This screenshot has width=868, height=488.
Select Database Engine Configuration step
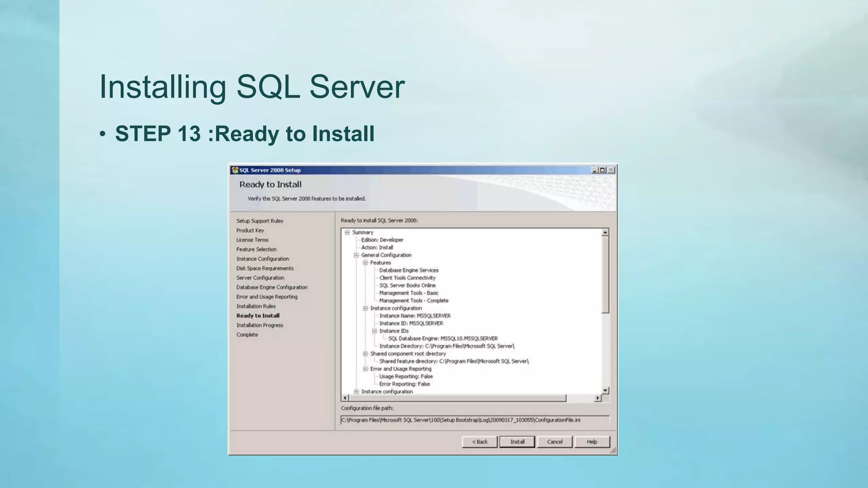[x=272, y=287]
